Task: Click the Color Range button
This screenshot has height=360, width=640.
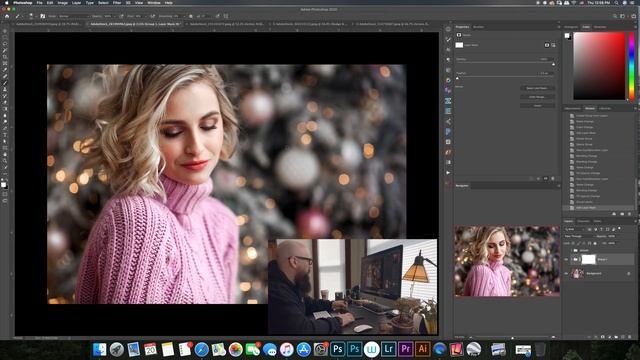Action: point(537,97)
